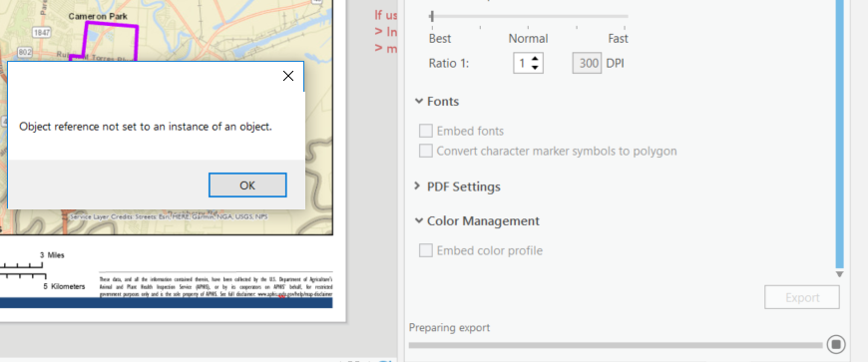Close the error dialog with X
Image resolution: width=868 pixels, height=362 pixels.
288,77
